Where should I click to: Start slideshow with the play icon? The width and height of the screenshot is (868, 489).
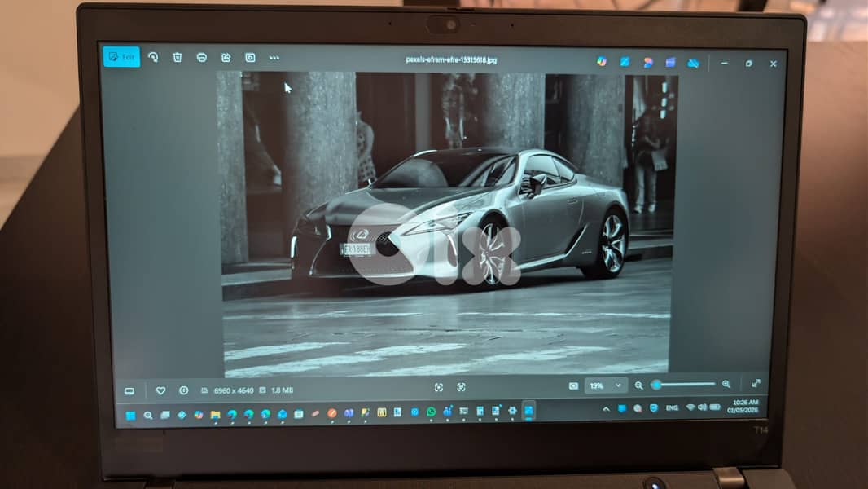[250, 58]
